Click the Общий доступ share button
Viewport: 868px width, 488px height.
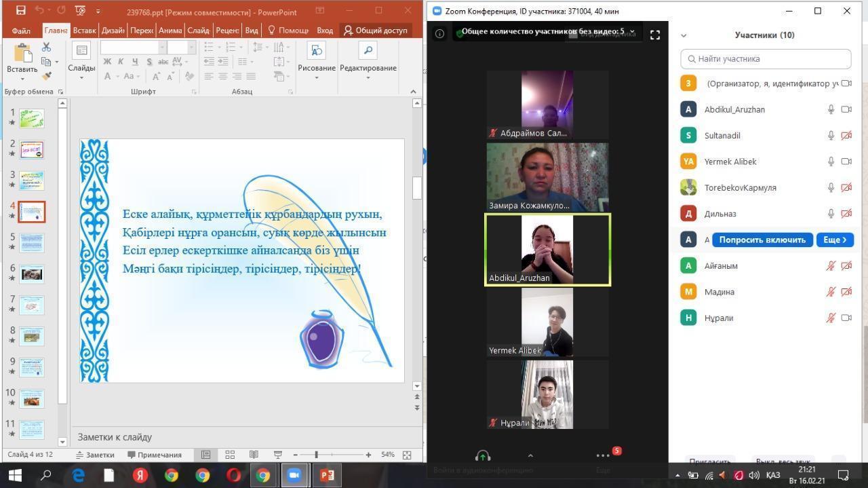pos(376,31)
